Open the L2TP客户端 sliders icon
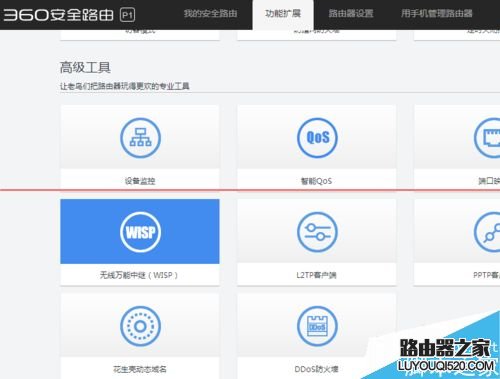The height and width of the screenshot is (379, 500). pyautogui.click(x=317, y=232)
